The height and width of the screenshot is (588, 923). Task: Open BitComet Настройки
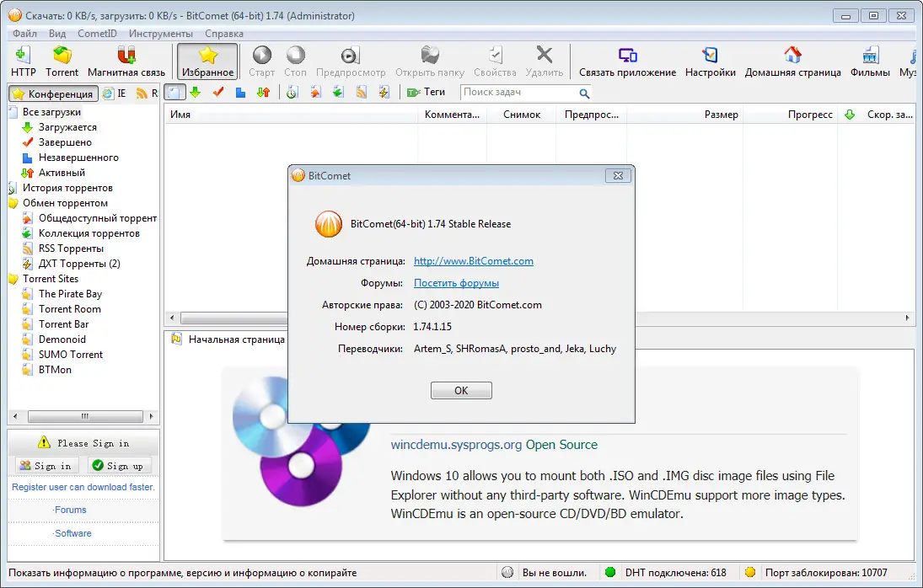pos(711,59)
